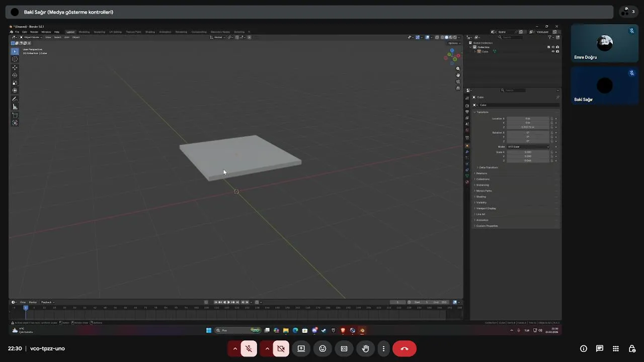644x362 pixels.
Task: Select the Rotate tool in Blender toolbar
Action: tap(15, 75)
